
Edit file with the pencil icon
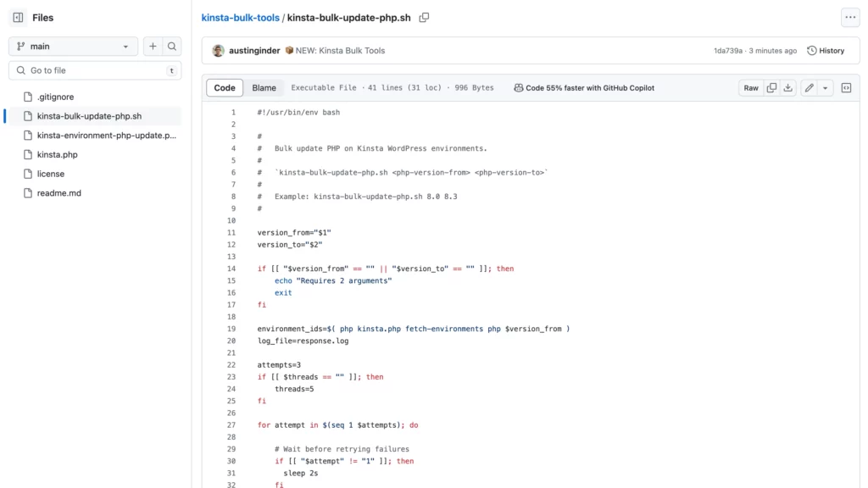810,87
